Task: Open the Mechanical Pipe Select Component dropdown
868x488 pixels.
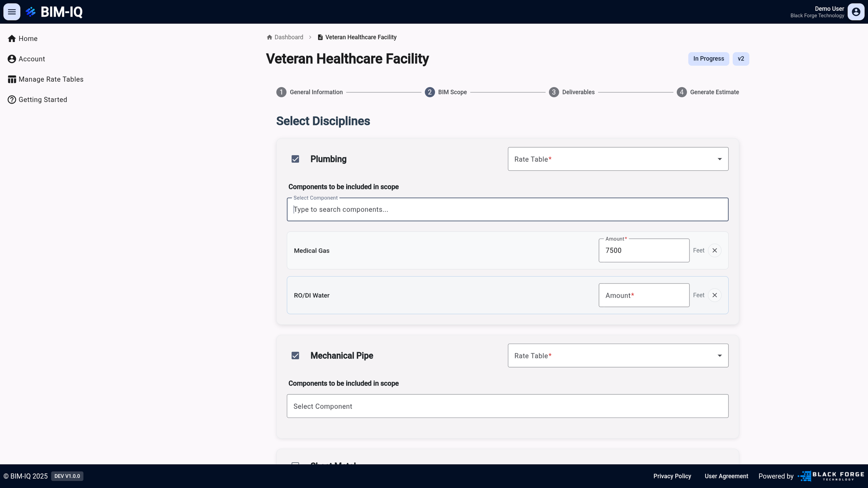Action: (x=507, y=406)
